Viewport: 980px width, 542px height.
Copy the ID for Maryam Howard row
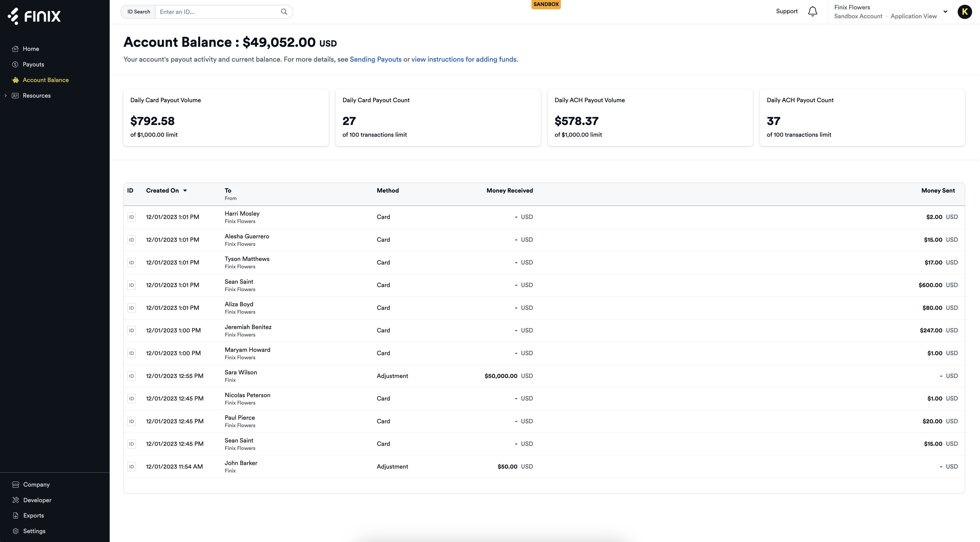(x=131, y=353)
